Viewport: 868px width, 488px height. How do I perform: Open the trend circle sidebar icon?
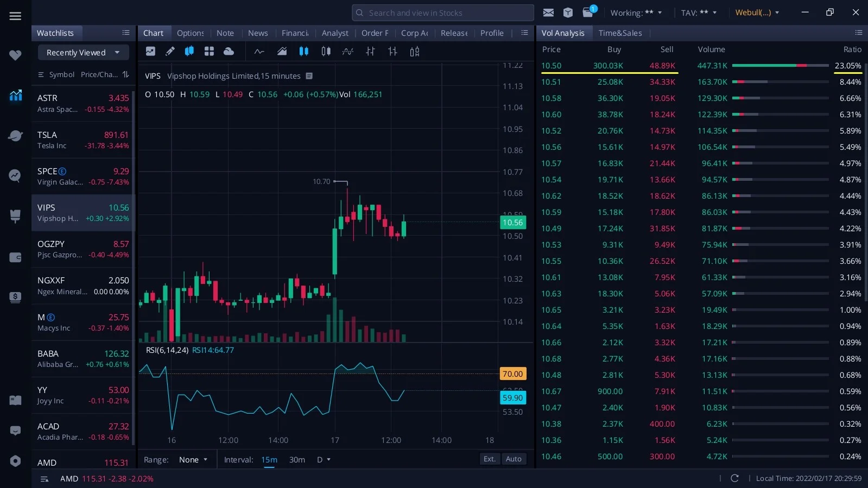coord(15,175)
